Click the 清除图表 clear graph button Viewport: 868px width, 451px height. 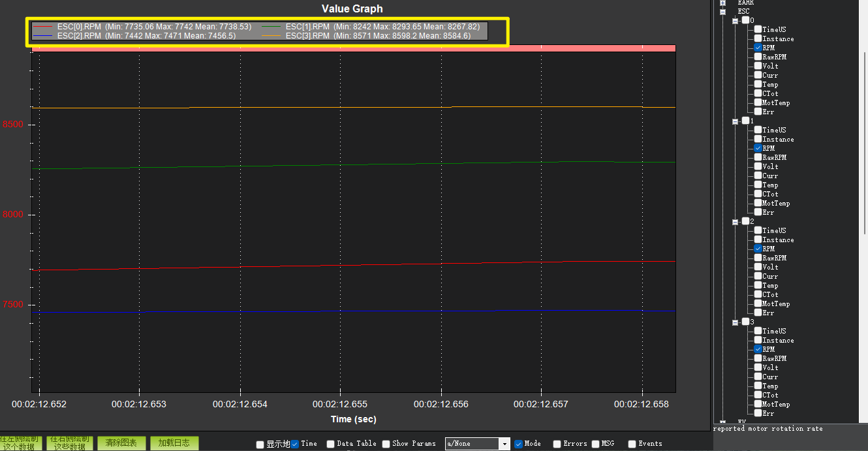[x=122, y=443]
